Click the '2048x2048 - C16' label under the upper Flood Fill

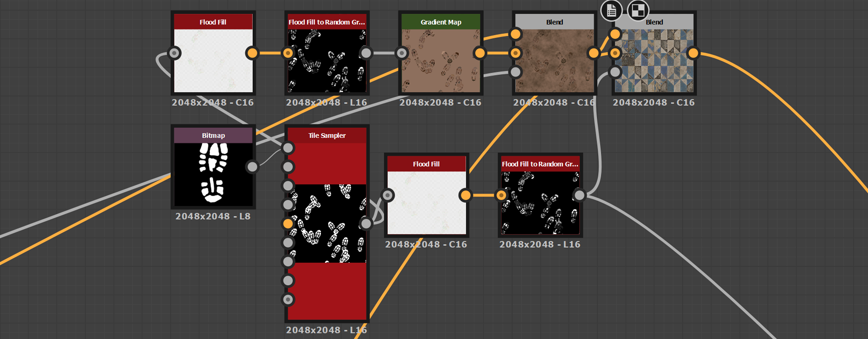(x=212, y=103)
